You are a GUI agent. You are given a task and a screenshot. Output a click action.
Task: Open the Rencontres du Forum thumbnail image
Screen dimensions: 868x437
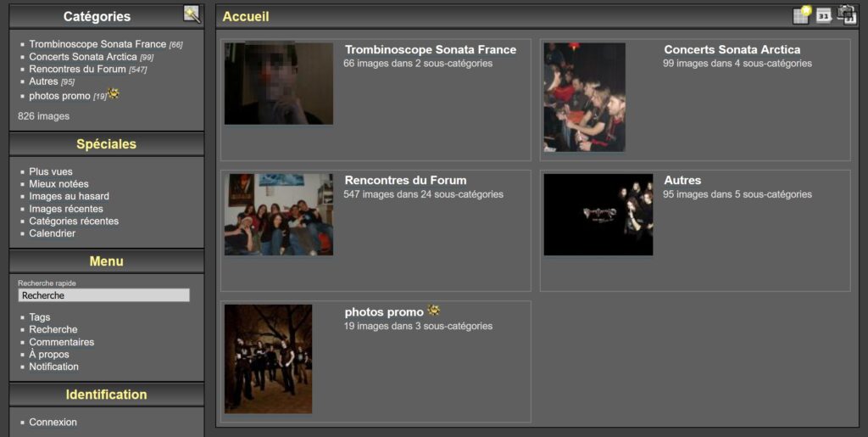pyautogui.click(x=278, y=215)
